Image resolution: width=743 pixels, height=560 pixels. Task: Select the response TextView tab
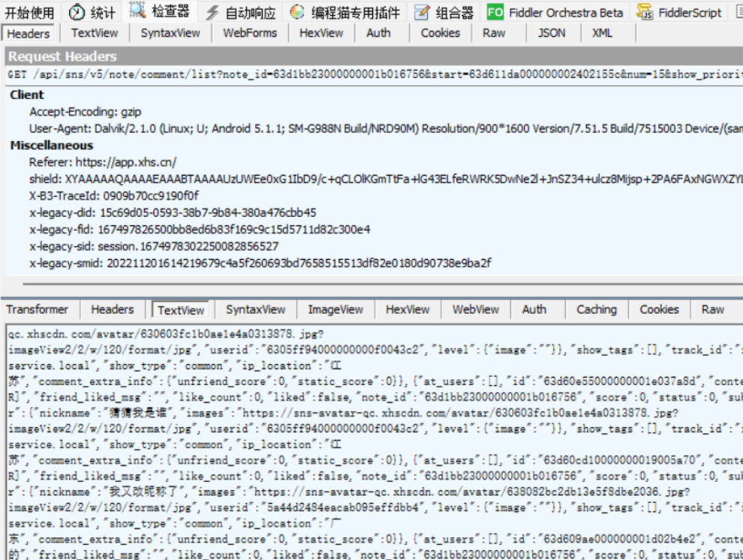[181, 310]
